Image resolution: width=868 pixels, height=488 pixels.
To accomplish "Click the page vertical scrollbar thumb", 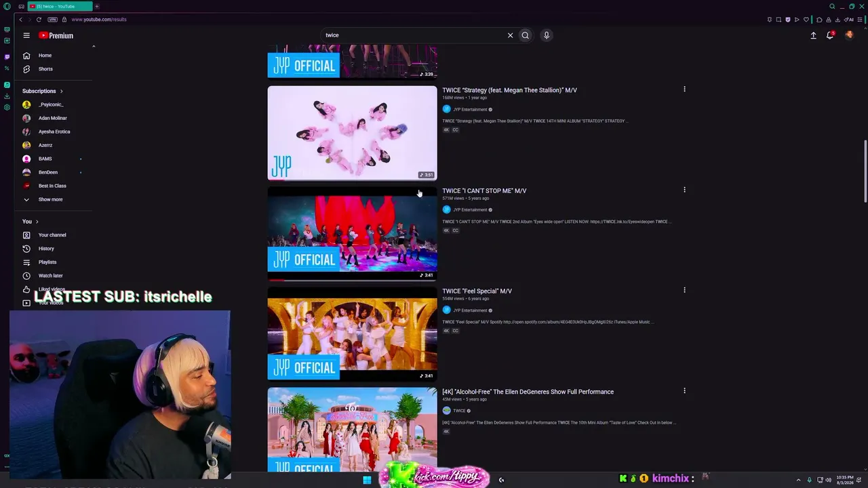I will click(x=865, y=171).
